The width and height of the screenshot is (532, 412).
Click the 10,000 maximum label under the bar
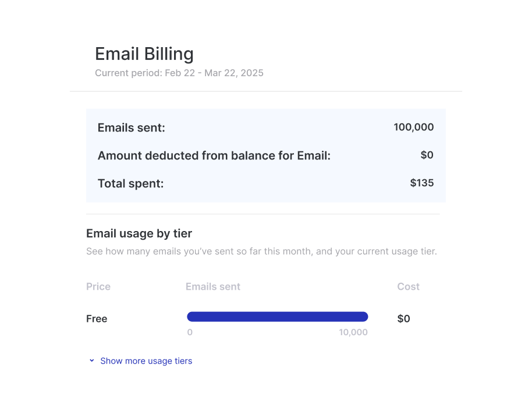click(353, 333)
